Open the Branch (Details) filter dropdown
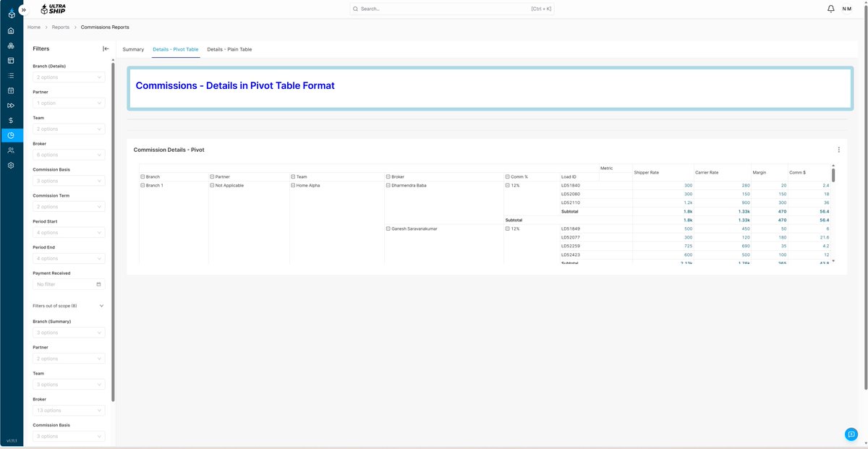868x449 pixels. (x=69, y=77)
